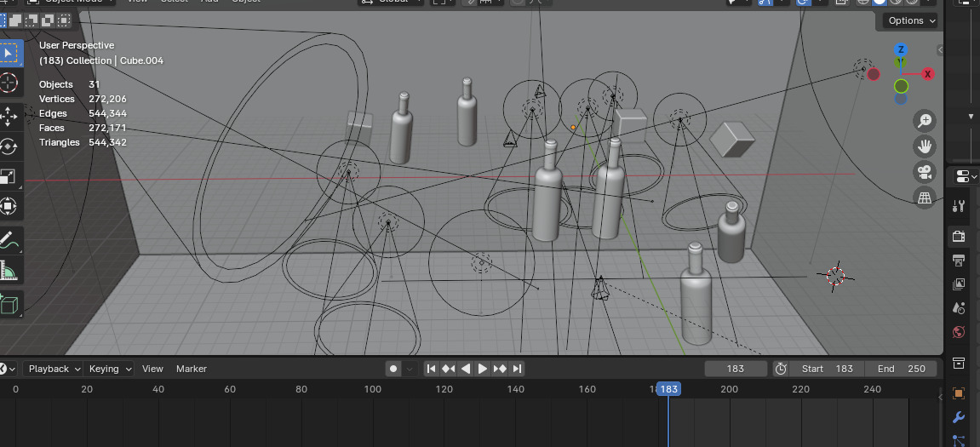Jump to the start frame
This screenshot has width=980, height=447.
coord(431,369)
